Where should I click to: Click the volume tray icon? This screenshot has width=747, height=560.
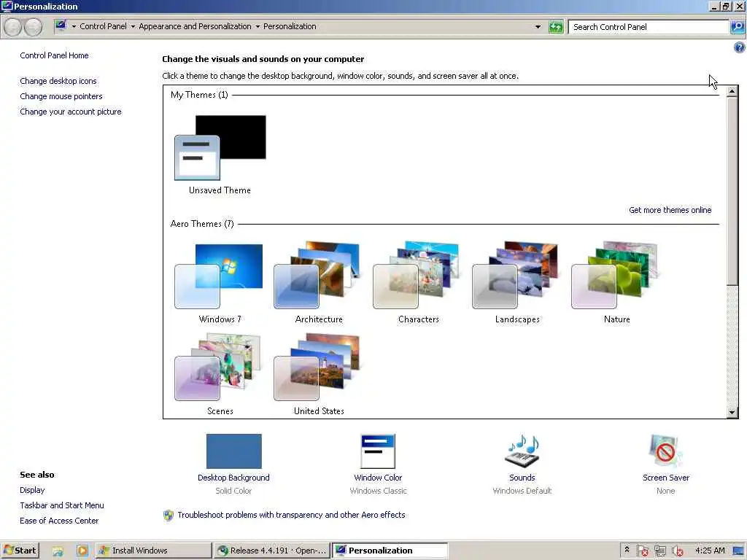point(677,551)
